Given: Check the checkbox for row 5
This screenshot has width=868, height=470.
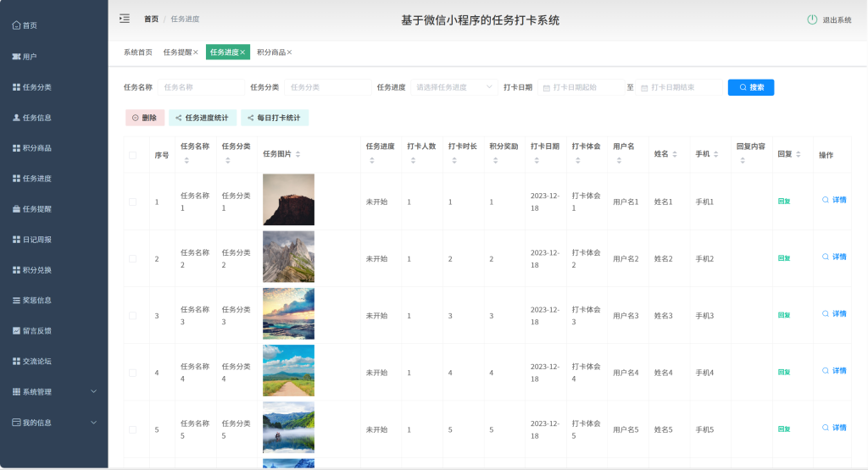Looking at the screenshot, I should [x=133, y=429].
